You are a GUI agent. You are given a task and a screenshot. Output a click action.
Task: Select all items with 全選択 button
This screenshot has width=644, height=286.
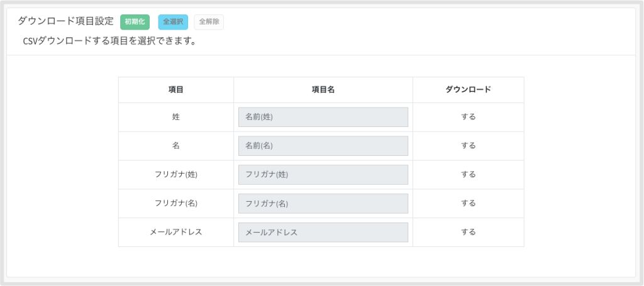tap(173, 22)
